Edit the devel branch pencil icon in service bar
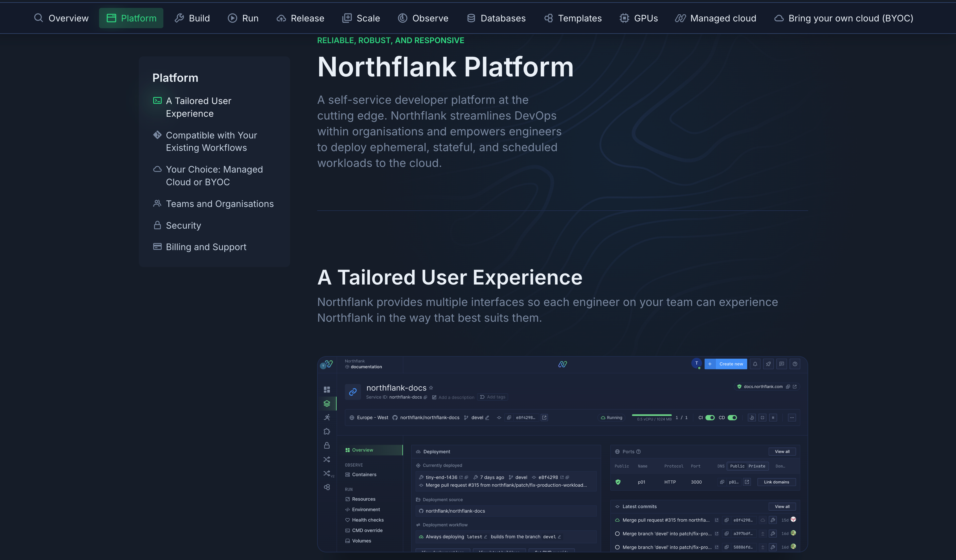The width and height of the screenshot is (956, 560). pyautogui.click(x=488, y=417)
